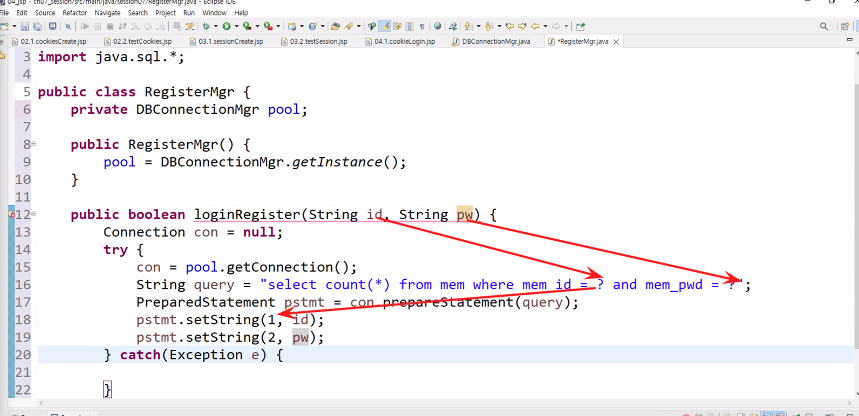
Task: Open the Project menu
Action: point(166,12)
